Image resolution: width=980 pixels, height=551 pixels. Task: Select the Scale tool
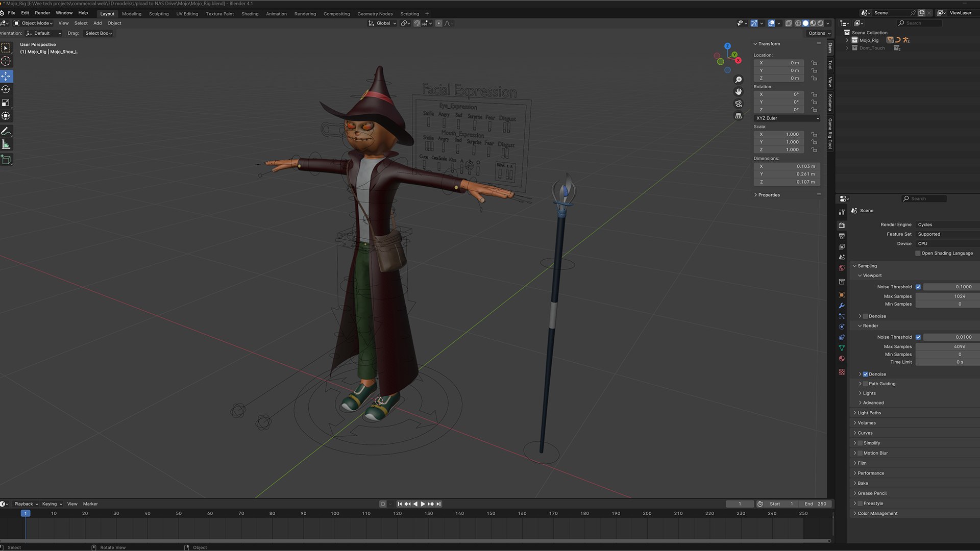click(6, 103)
